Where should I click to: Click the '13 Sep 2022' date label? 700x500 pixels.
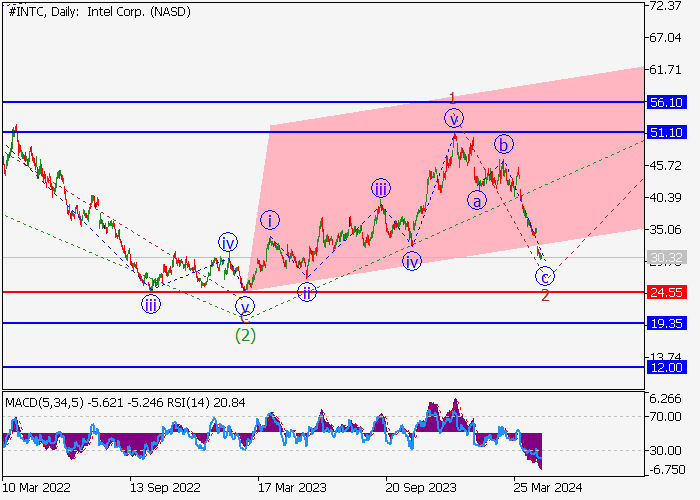pyautogui.click(x=165, y=487)
